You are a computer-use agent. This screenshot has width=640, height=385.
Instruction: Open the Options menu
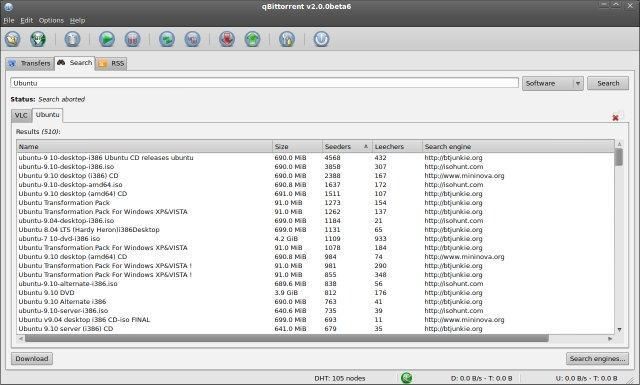51,20
